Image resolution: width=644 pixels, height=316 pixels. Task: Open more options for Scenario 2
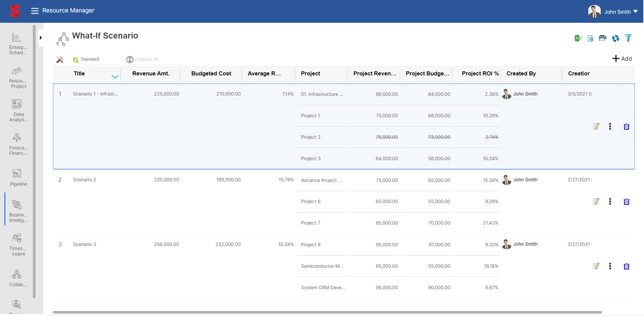pos(610,201)
